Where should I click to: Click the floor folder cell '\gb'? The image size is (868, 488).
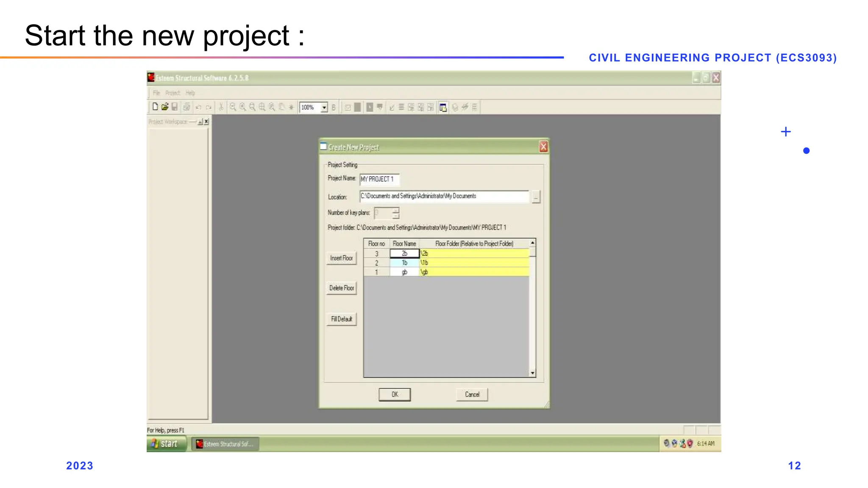pyautogui.click(x=474, y=272)
